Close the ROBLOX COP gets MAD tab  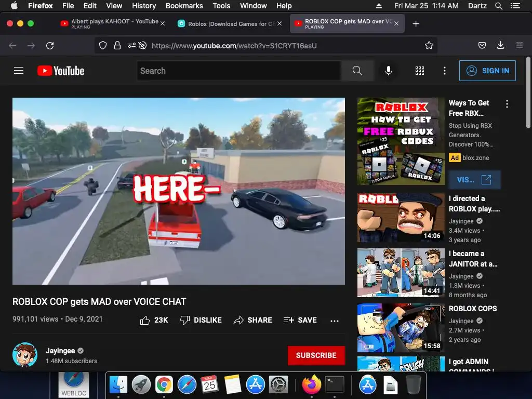pyautogui.click(x=396, y=24)
